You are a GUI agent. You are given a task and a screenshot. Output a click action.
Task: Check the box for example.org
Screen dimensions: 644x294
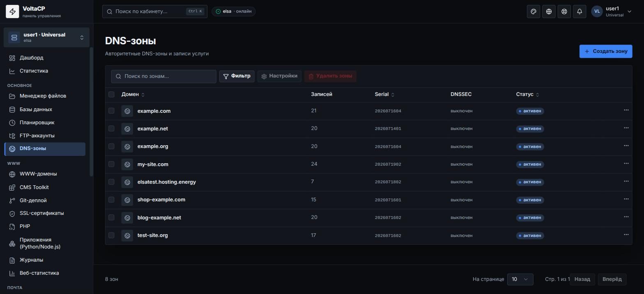(x=111, y=146)
